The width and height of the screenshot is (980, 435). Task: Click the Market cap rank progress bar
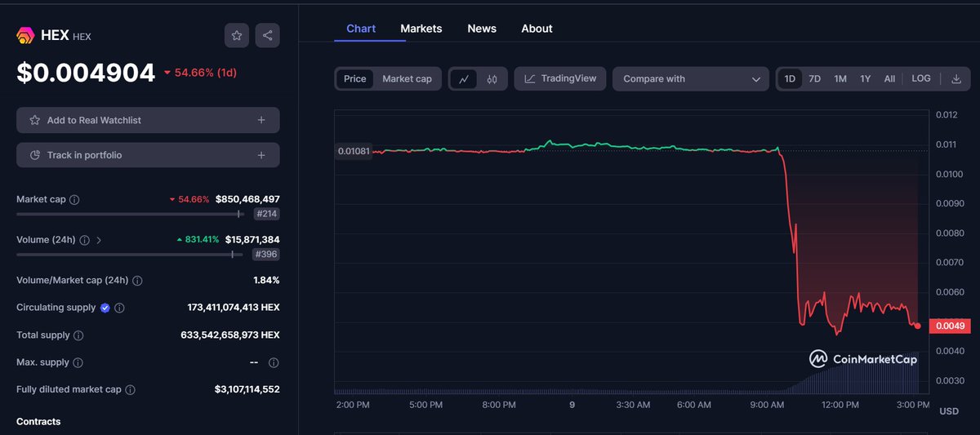pos(131,214)
